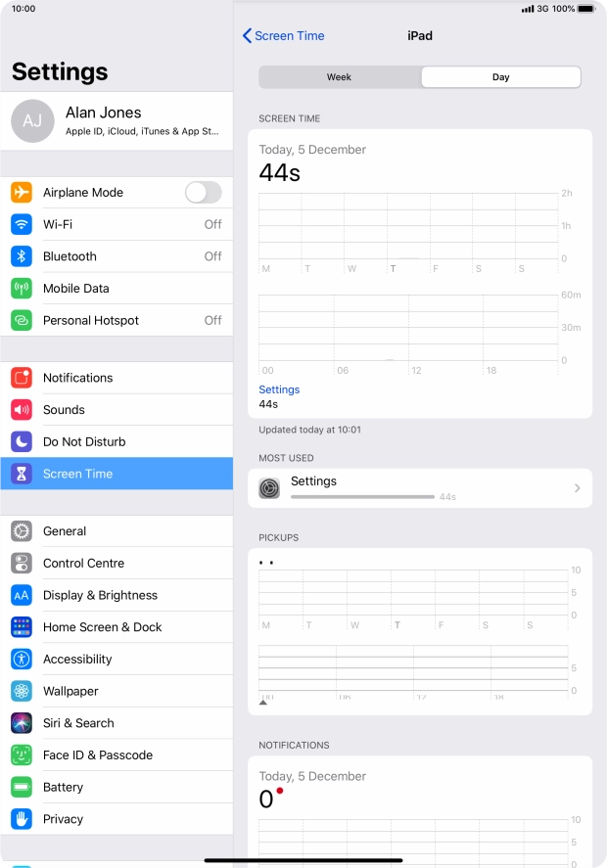Open Display & Brightness settings
The image size is (607, 868).
coord(117,595)
